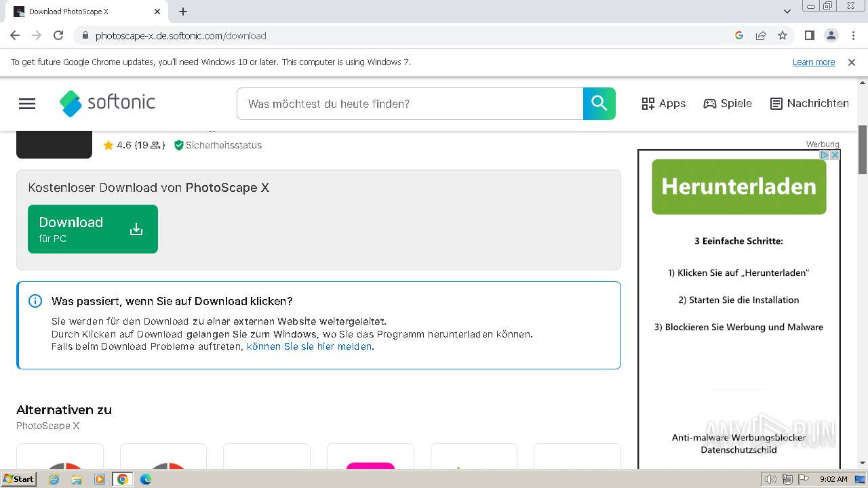
Task: Open the Spiele section
Action: pyautogui.click(x=728, y=104)
